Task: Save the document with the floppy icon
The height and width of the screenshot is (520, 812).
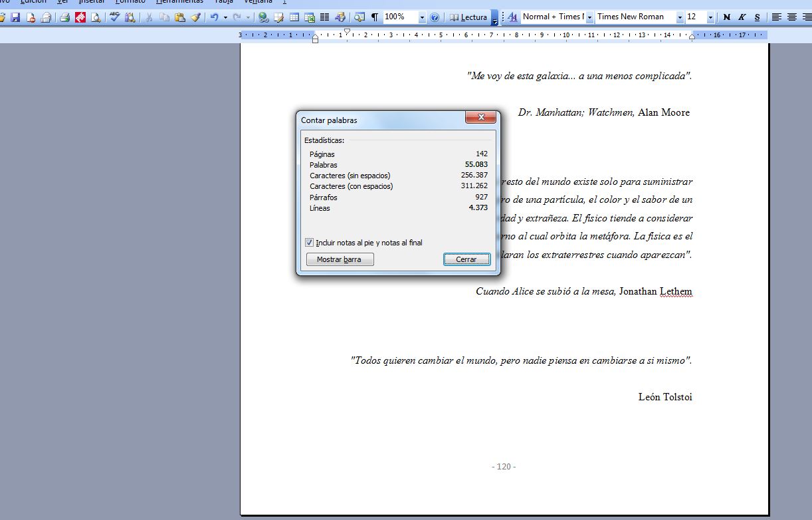Action: click(x=15, y=17)
